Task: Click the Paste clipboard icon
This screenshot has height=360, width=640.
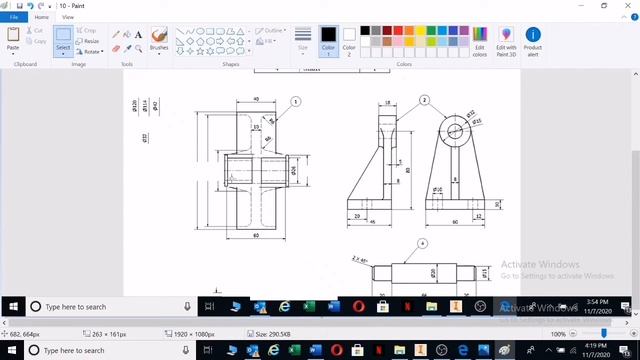Action: coord(13,34)
